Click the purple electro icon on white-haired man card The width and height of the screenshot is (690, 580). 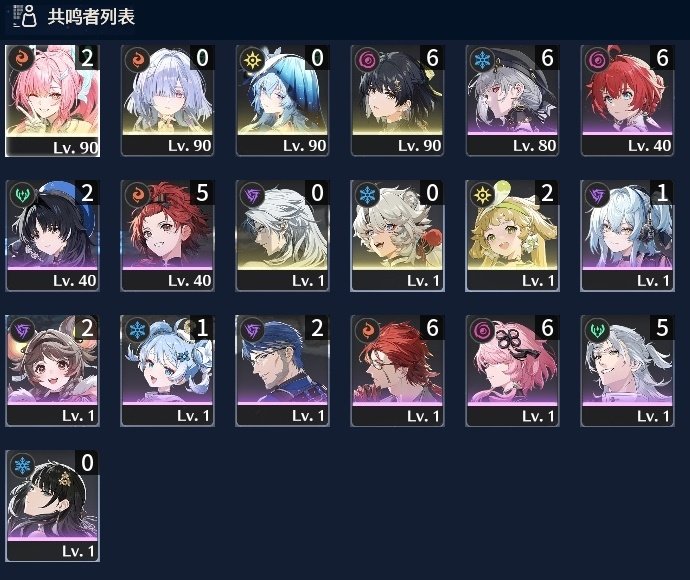point(252,194)
